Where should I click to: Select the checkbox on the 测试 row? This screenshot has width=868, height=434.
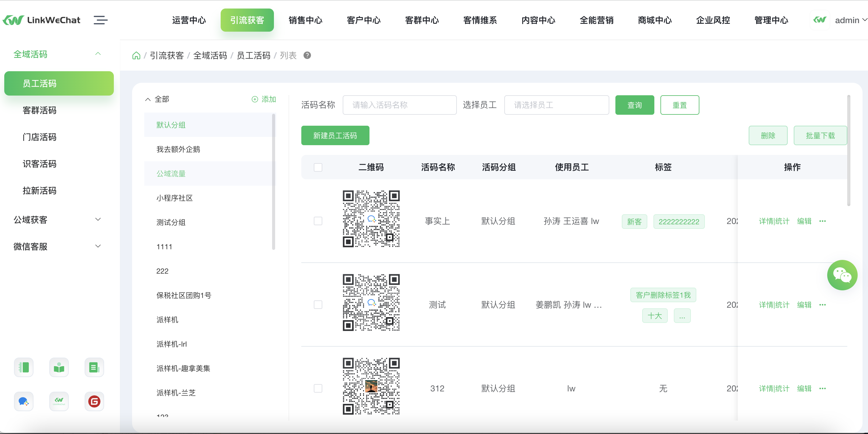pyautogui.click(x=318, y=305)
